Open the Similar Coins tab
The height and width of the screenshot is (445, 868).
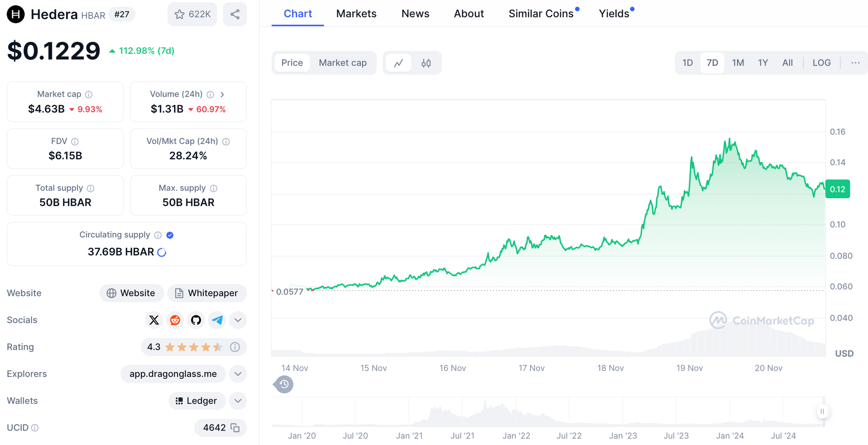541,14
